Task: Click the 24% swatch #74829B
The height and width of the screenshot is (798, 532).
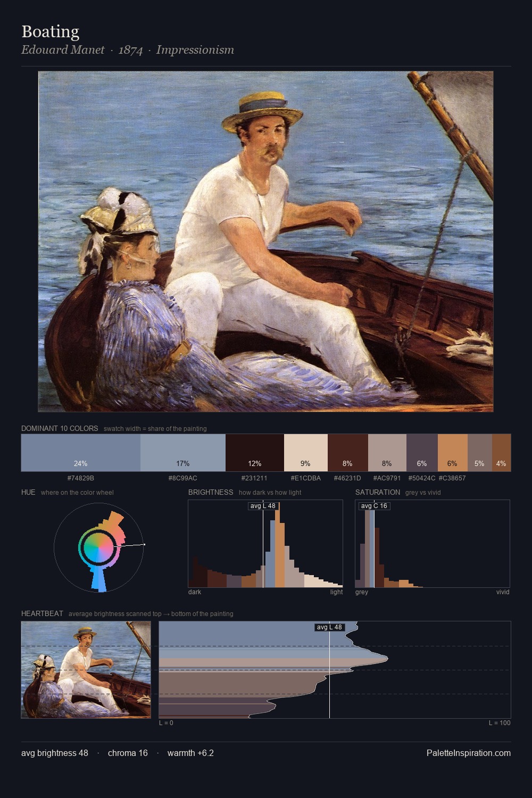Action: pyautogui.click(x=81, y=453)
